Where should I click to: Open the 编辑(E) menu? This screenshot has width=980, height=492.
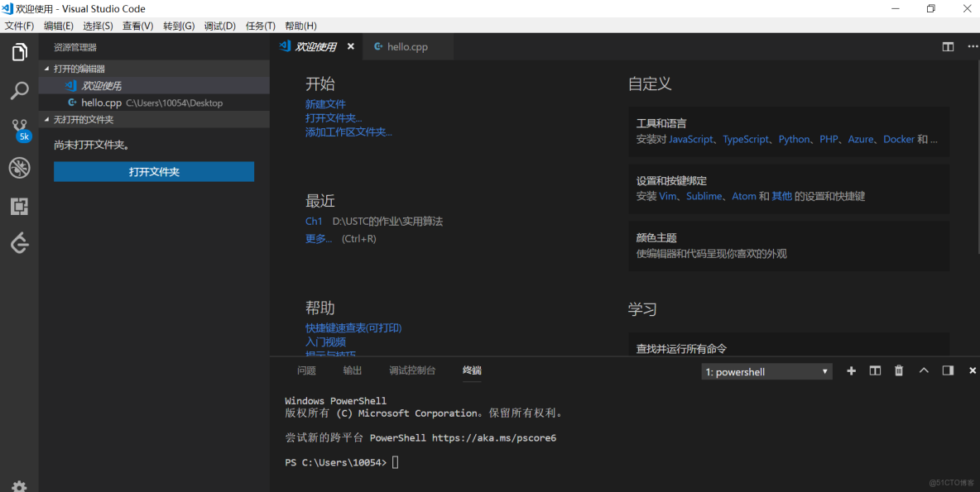(x=59, y=26)
